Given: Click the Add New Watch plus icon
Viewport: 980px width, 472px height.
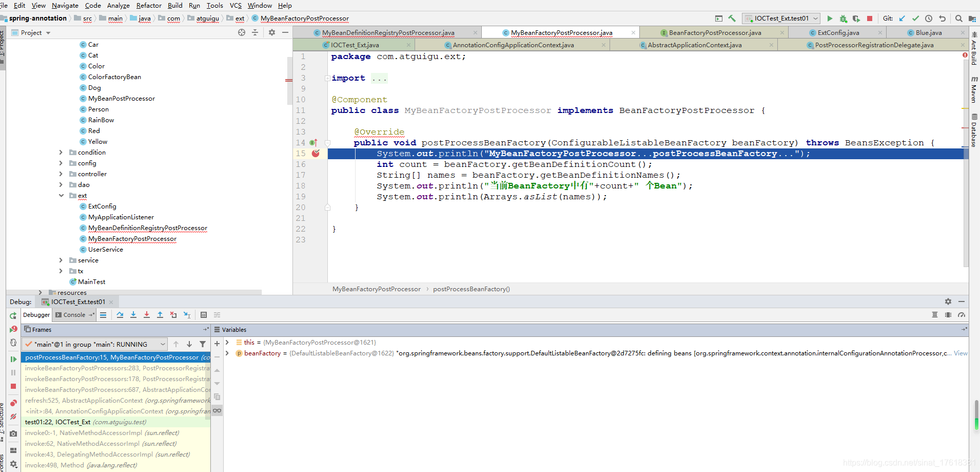Looking at the screenshot, I should coord(217,344).
